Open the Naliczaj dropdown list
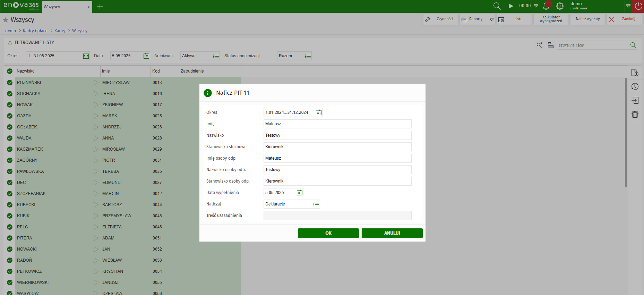Viewport: 644px width, 295px height. click(316, 204)
